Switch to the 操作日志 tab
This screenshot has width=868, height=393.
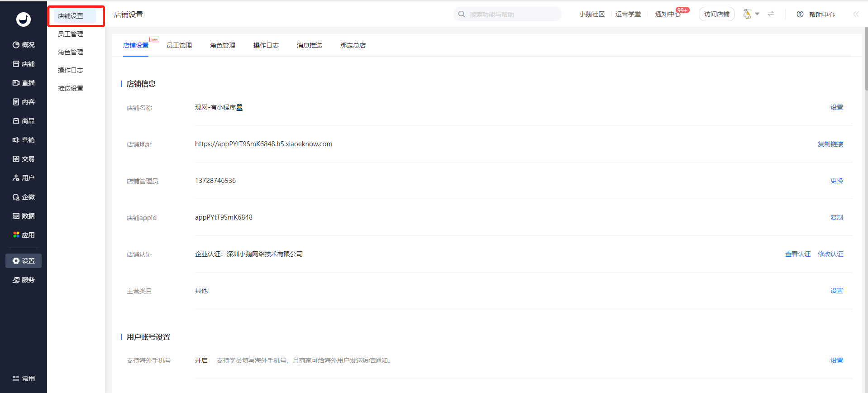[x=266, y=45]
